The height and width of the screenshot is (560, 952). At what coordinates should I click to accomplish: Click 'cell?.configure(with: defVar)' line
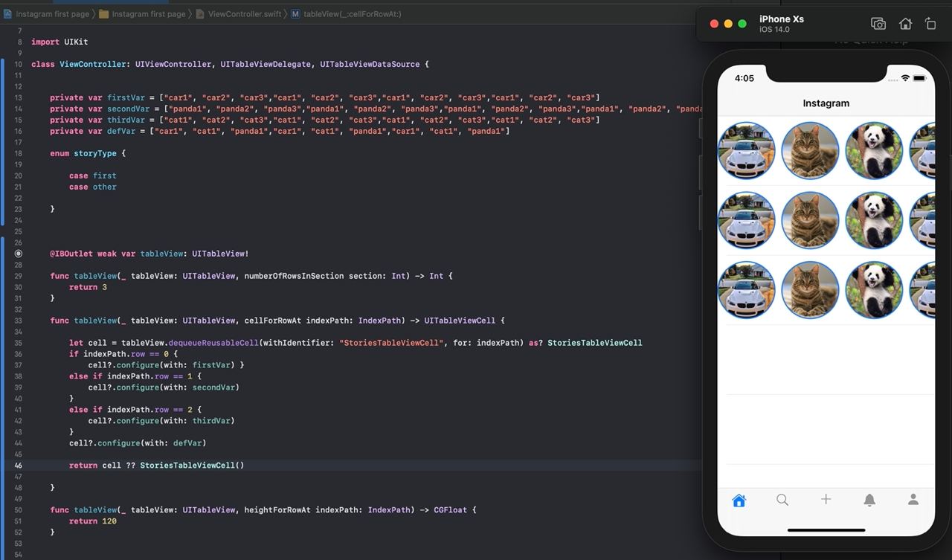[138, 443]
